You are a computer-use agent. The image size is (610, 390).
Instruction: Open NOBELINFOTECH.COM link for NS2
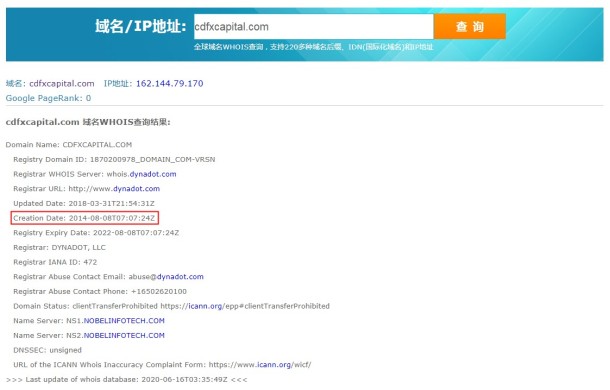pyautogui.click(x=124, y=336)
